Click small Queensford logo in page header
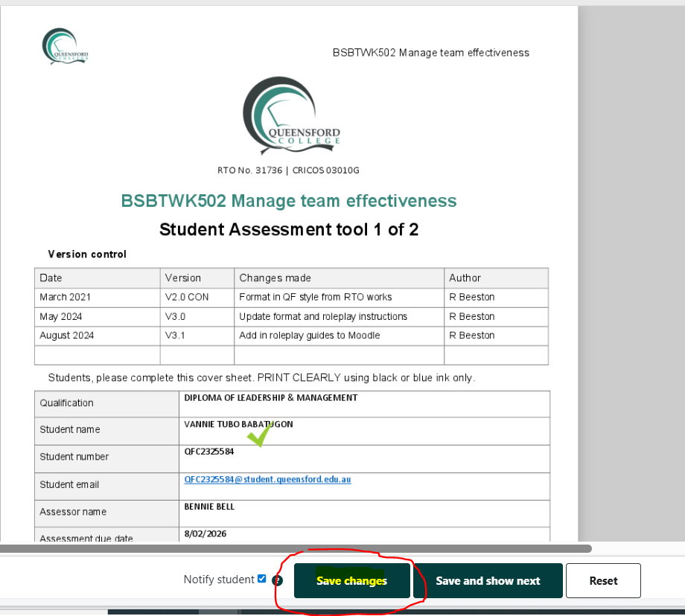685x616 pixels. tap(65, 46)
